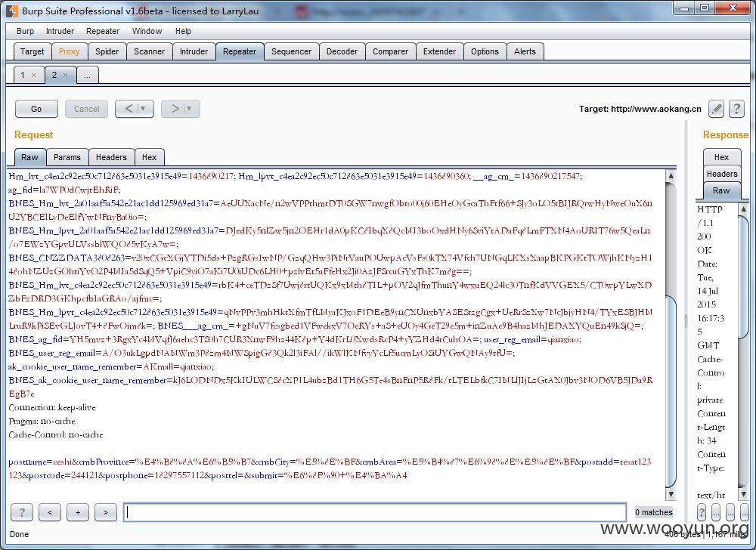Open the repeater help question mark icon
Screen dimensions: 756x550
(x=736, y=109)
